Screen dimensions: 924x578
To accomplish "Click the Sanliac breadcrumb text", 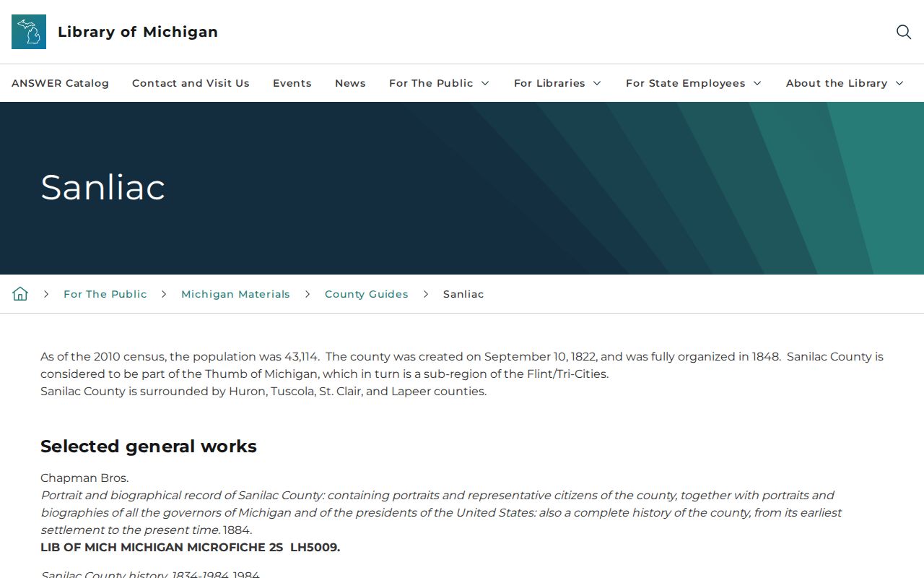I will point(463,294).
